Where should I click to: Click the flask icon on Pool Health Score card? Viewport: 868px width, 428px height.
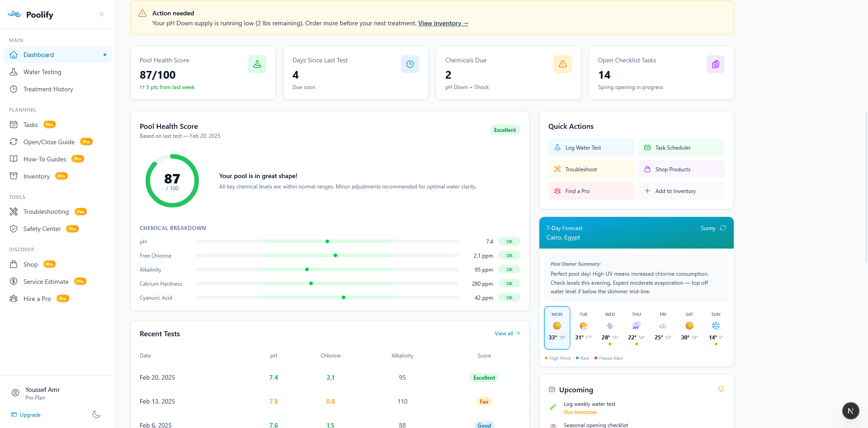click(x=257, y=64)
